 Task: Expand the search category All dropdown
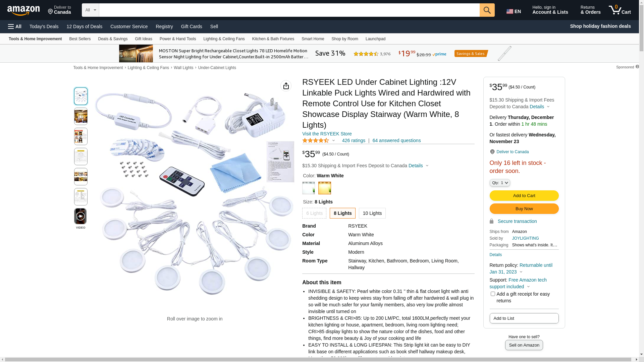tap(91, 10)
